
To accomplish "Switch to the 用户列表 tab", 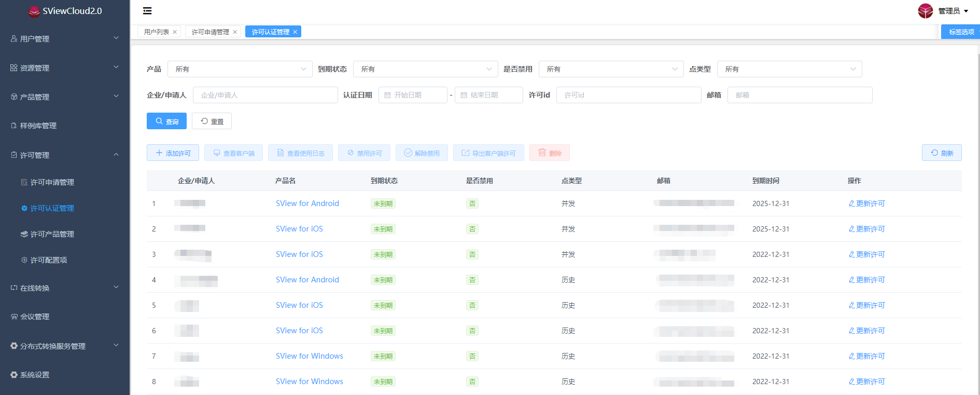I will coord(157,32).
